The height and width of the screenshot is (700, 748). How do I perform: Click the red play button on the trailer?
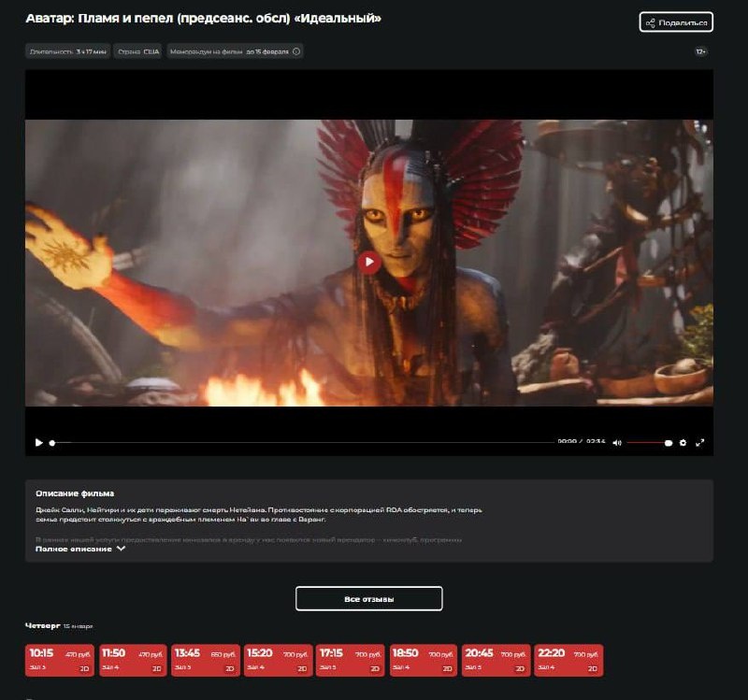368,262
